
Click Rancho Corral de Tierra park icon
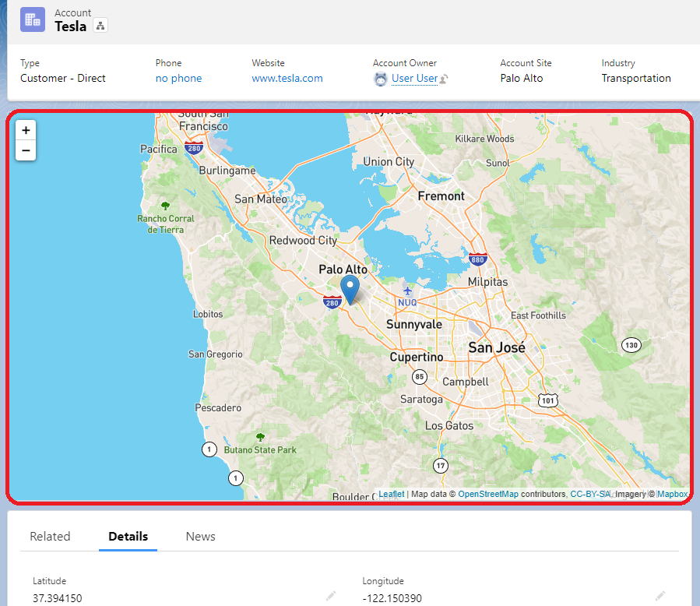coord(165,206)
